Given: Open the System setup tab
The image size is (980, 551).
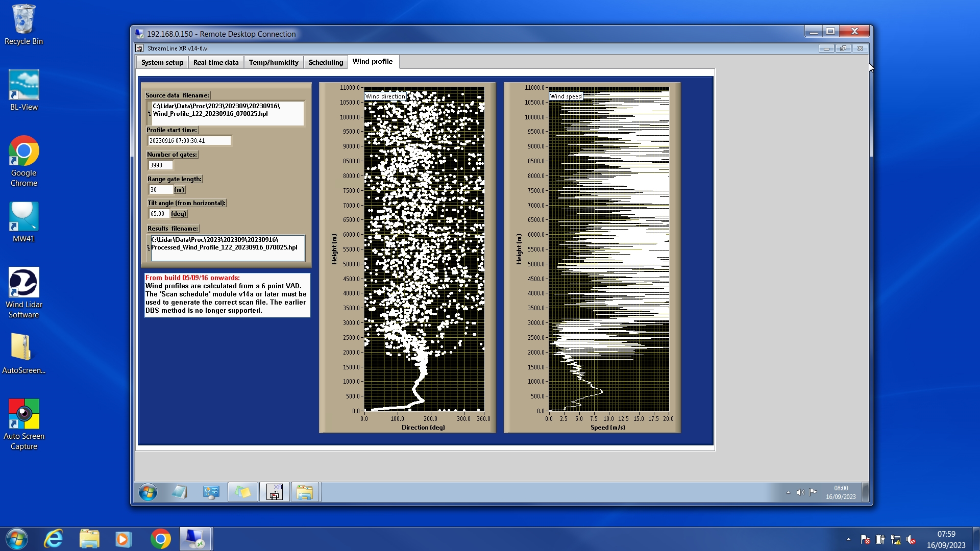Looking at the screenshot, I should pos(162,62).
